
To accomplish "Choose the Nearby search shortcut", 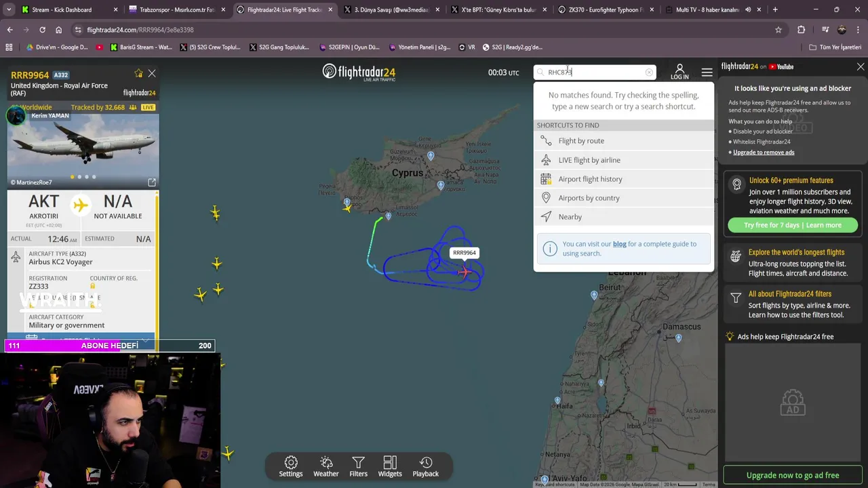I will tap(624, 217).
